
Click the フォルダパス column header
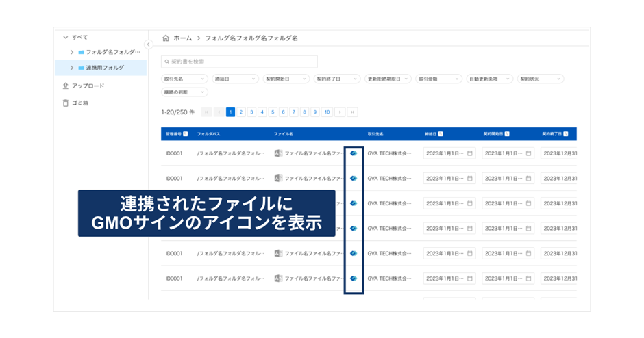point(208,134)
